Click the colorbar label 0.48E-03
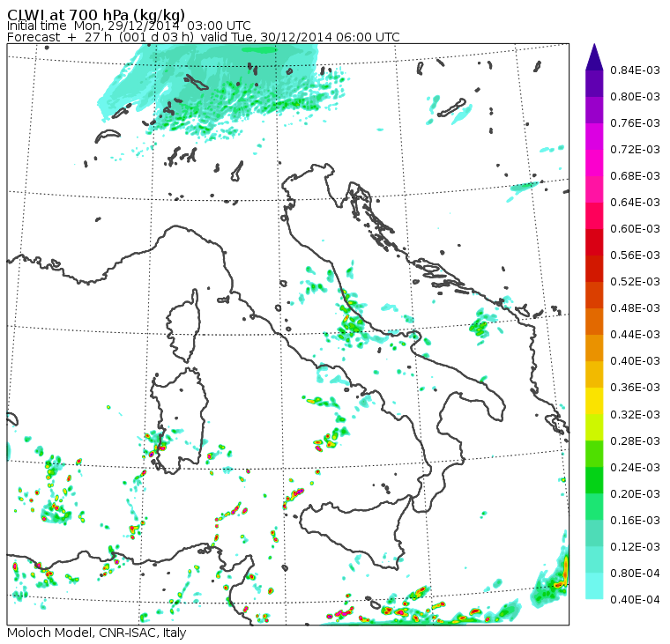 (635, 308)
